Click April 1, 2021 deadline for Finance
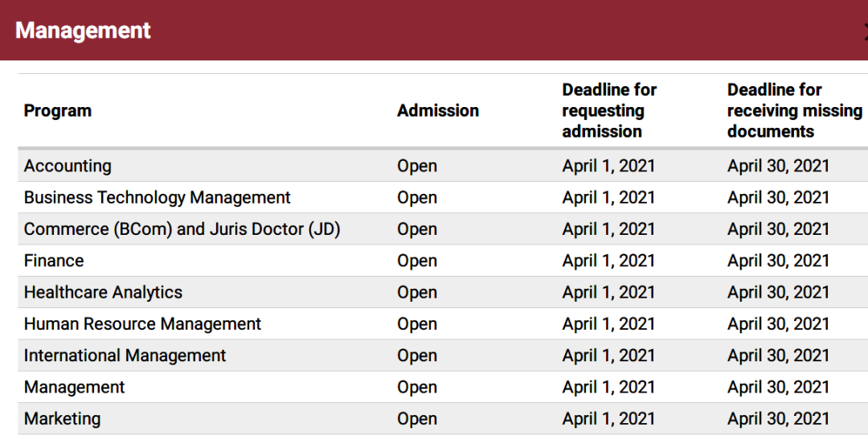Viewport: 868px width, 436px height. pos(608,261)
